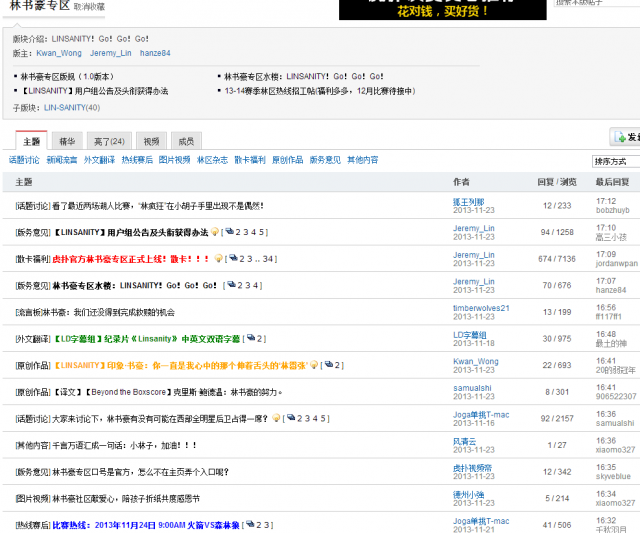Open 13-14赛季林区热线招工帖 announcement

pos(320,91)
